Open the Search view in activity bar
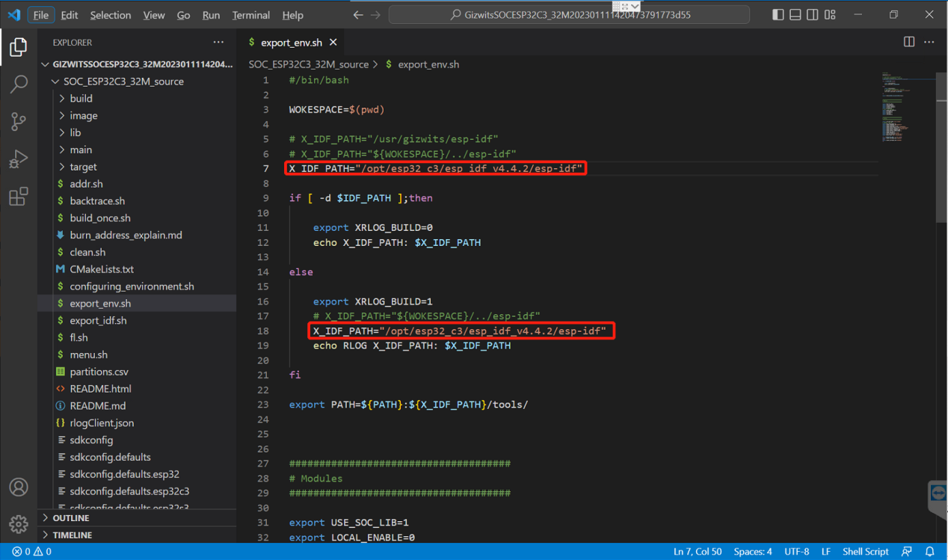The height and width of the screenshot is (560, 948). click(x=19, y=84)
